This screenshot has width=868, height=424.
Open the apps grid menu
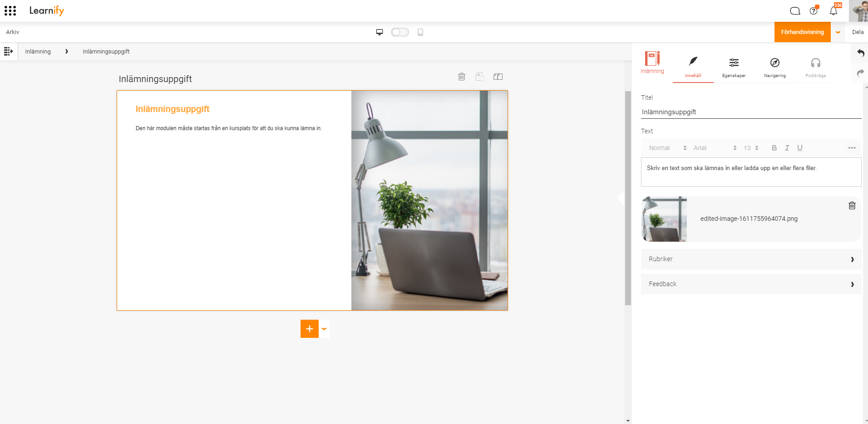10,10
